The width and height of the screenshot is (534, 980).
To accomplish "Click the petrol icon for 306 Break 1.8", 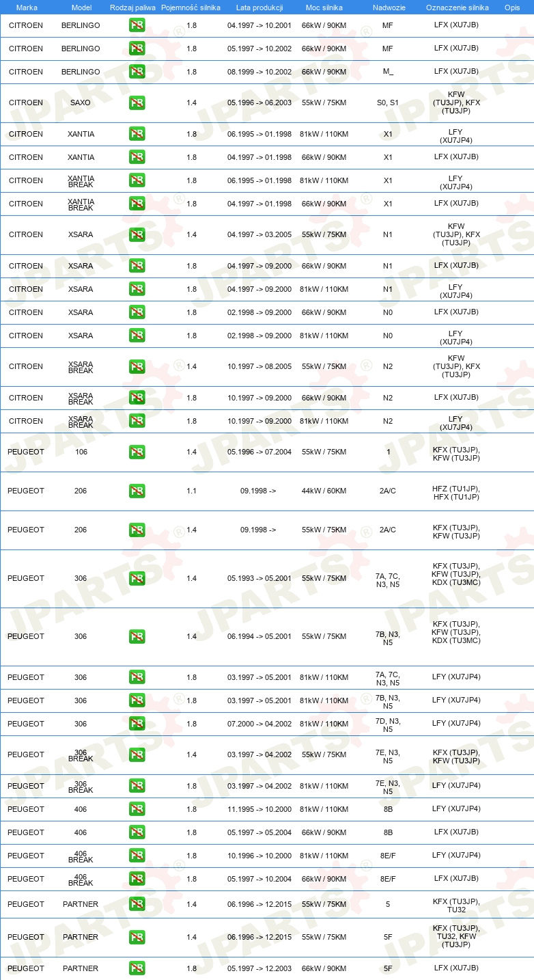I will (137, 786).
